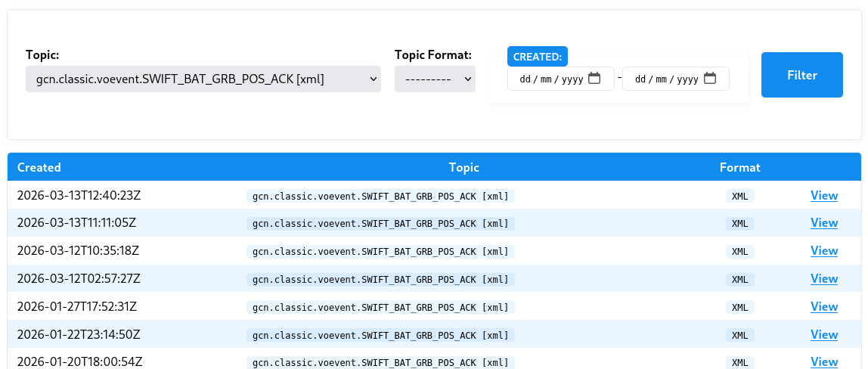
Task: Open View link for 2026-03-12T10:35:18Z entry
Action: pyautogui.click(x=823, y=251)
